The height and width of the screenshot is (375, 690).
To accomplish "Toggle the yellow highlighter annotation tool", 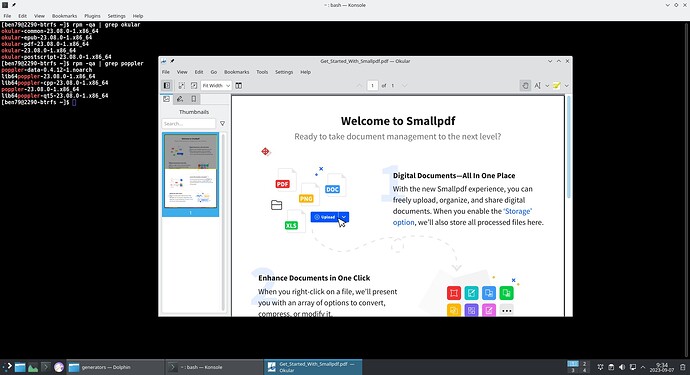I will pyautogui.click(x=557, y=85).
